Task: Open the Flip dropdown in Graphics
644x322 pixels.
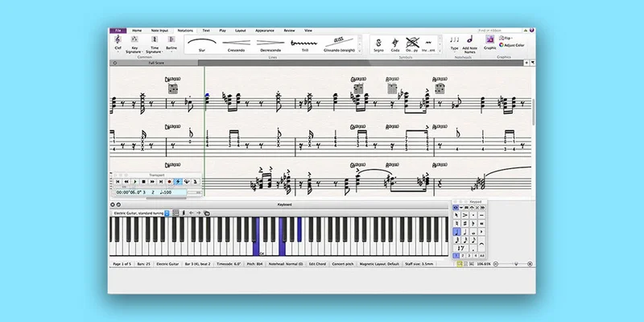Action: pyautogui.click(x=506, y=38)
